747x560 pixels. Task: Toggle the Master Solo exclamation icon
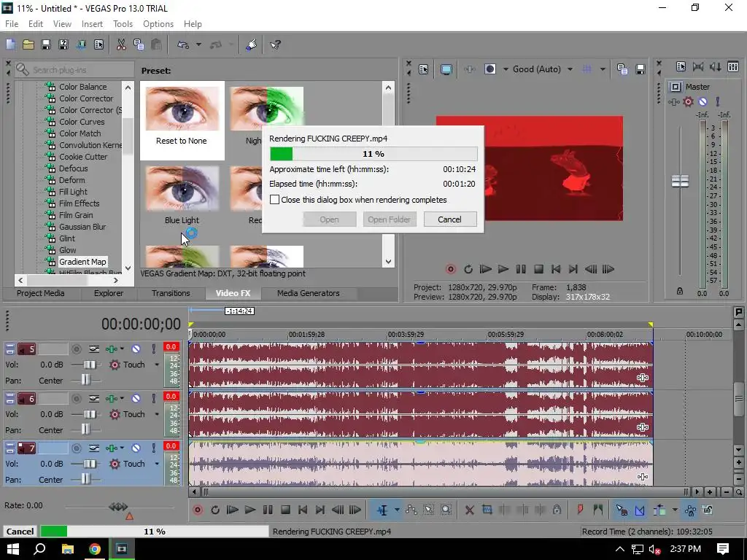[718, 101]
